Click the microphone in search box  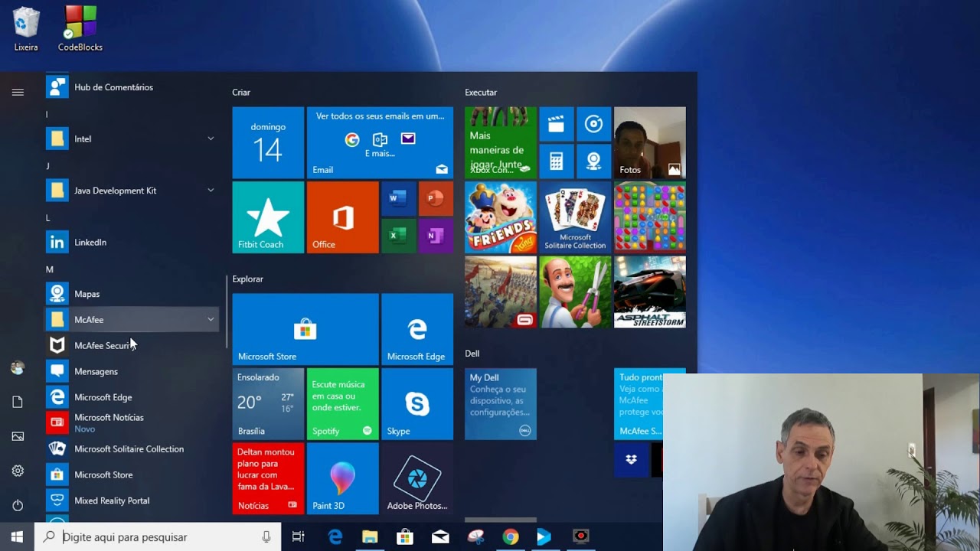[266, 537]
